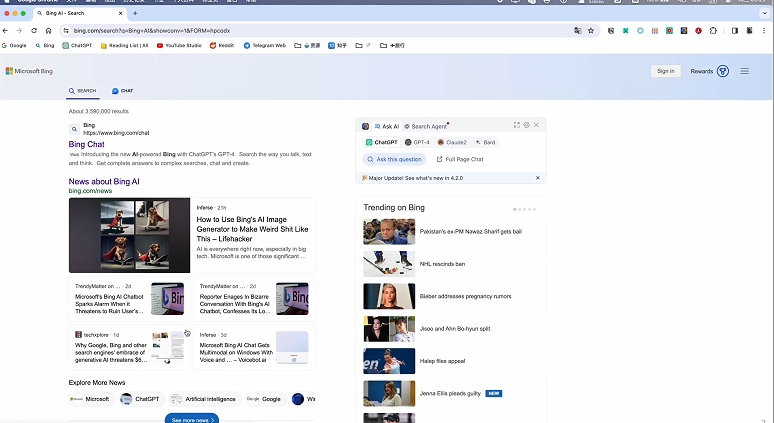Select the GPT-4 model chip
Viewport: 774px width, 423px height.
(417, 142)
